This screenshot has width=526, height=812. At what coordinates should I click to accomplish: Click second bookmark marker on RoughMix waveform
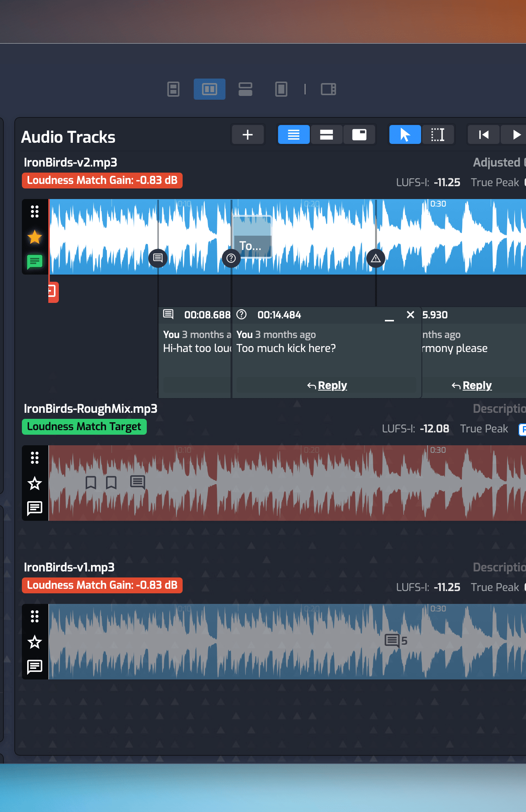coord(111,482)
